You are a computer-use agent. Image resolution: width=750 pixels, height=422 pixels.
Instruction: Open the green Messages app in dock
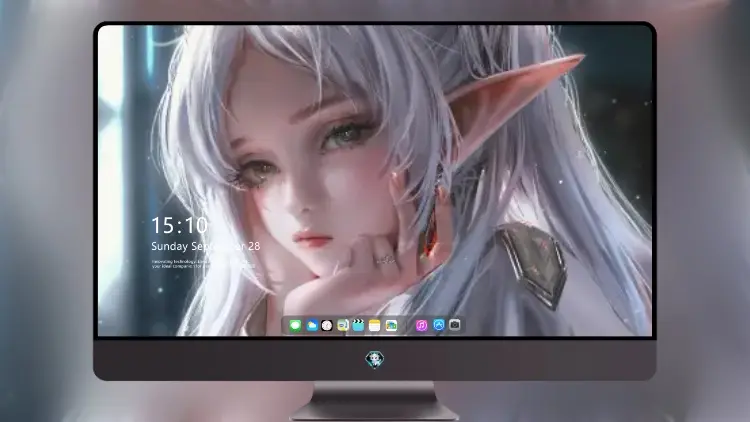296,326
